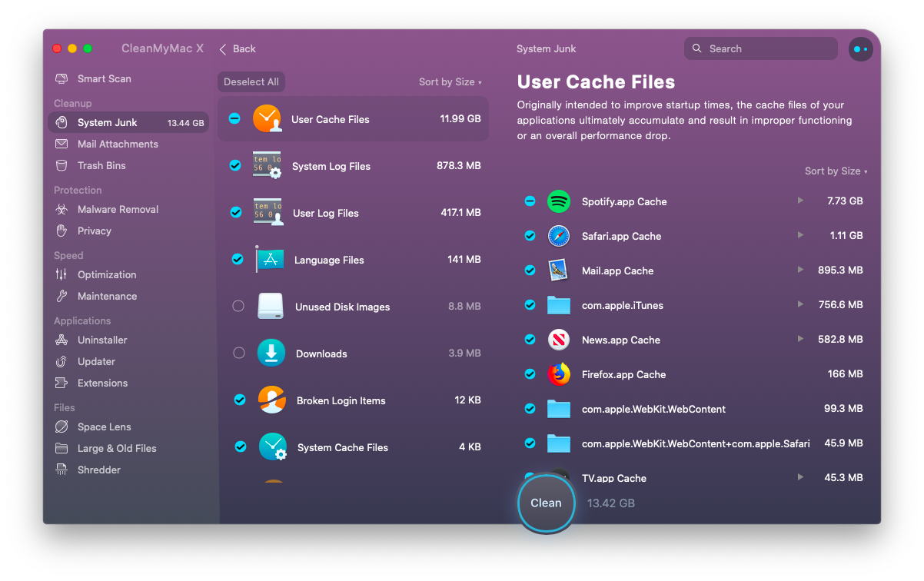Image resolution: width=924 pixels, height=581 pixels.
Task: Click the Optimization sliders icon
Action: 61,275
